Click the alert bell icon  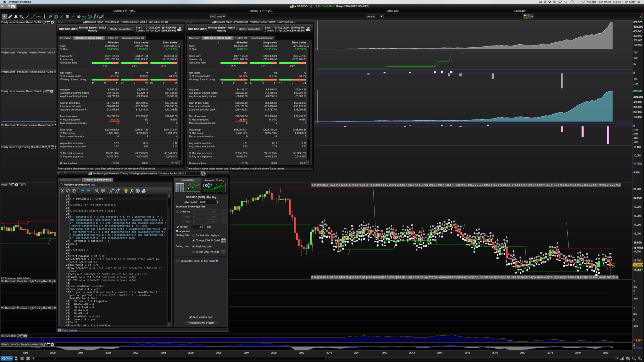click(16, 17)
